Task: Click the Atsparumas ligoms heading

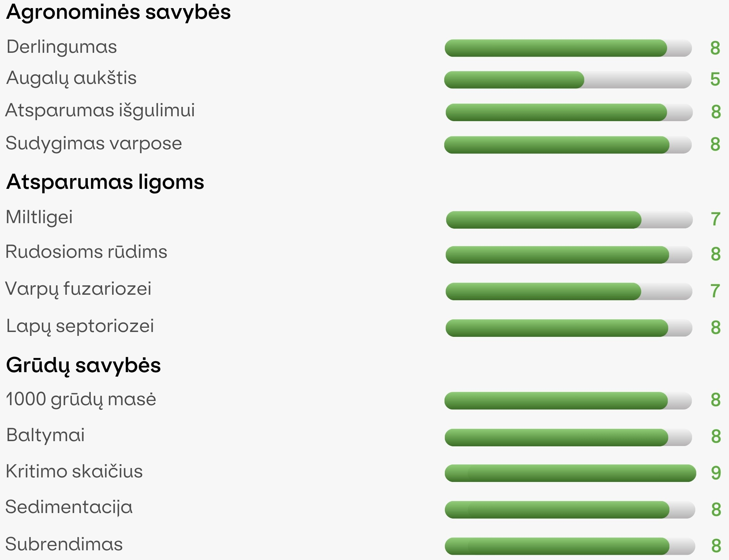Action: [105, 182]
